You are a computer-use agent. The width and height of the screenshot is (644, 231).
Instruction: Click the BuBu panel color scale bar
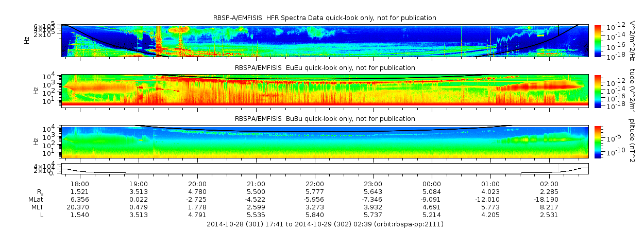point(598,141)
